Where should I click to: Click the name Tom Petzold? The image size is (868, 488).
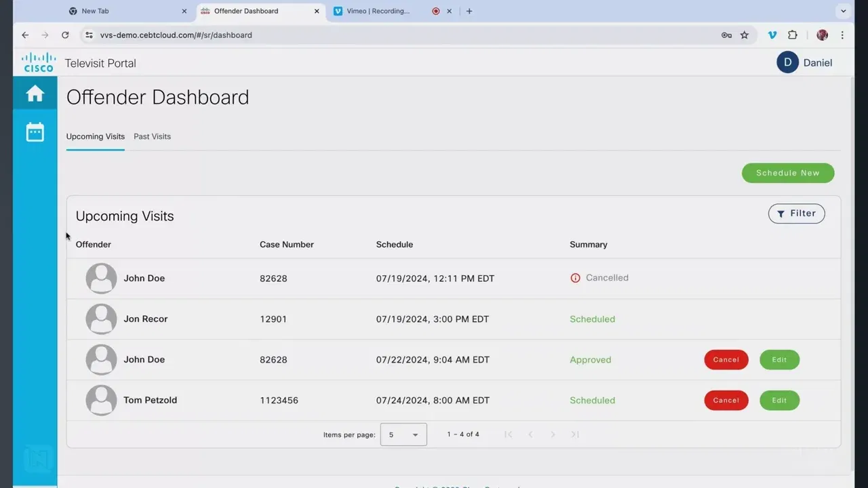click(x=150, y=400)
